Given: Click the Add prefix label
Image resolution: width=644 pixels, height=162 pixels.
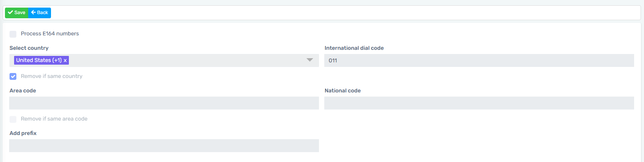Looking at the screenshot, I should [x=23, y=133].
